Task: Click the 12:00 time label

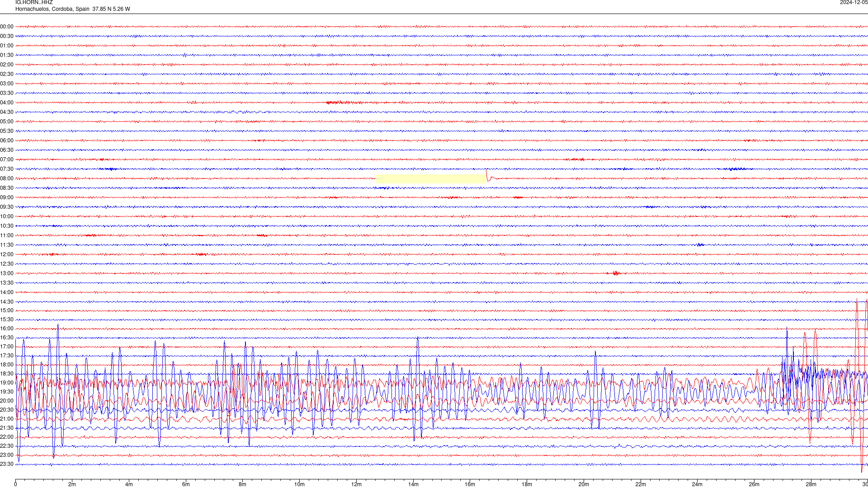Action: pos(7,254)
